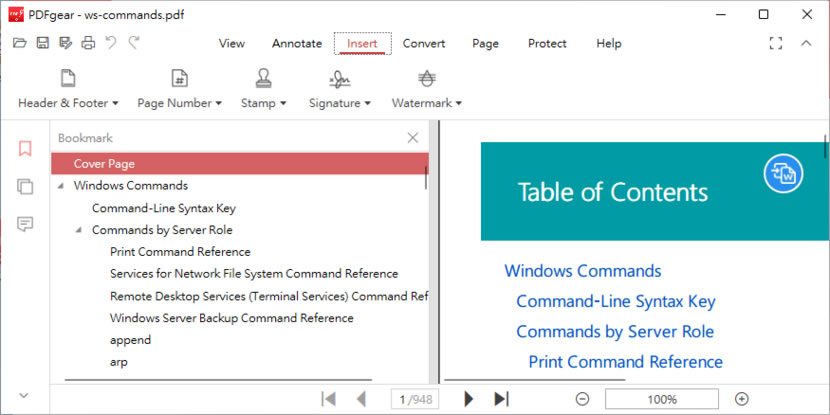Follow the Command-Line Syntax Key link
Image resolution: width=830 pixels, height=415 pixels.
[616, 301]
